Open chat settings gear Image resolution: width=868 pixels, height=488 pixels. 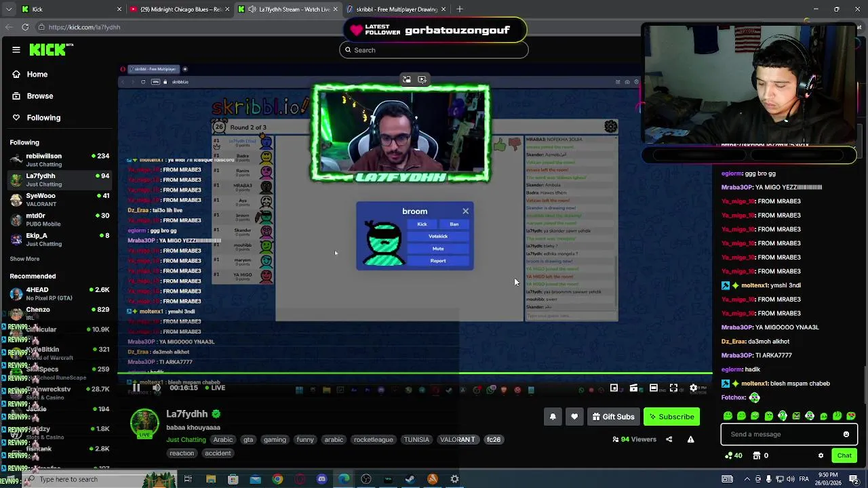[x=821, y=455]
